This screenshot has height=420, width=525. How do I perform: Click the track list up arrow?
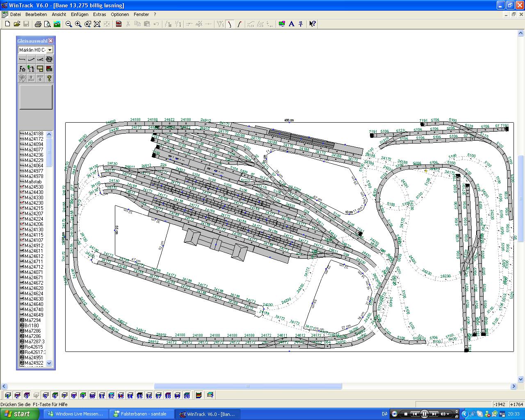49,134
